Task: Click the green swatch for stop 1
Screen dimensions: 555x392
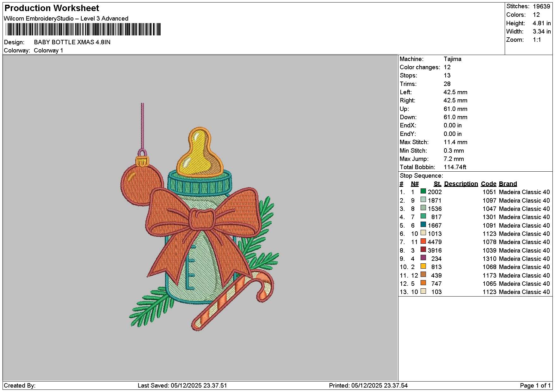Action: pyautogui.click(x=423, y=191)
